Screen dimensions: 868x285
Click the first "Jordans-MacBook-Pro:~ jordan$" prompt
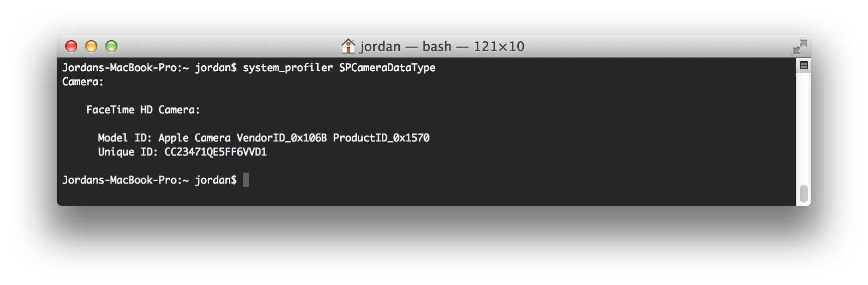[149, 68]
